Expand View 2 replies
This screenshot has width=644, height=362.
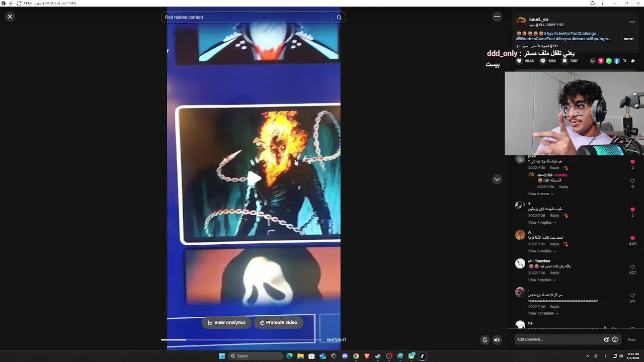(x=542, y=251)
